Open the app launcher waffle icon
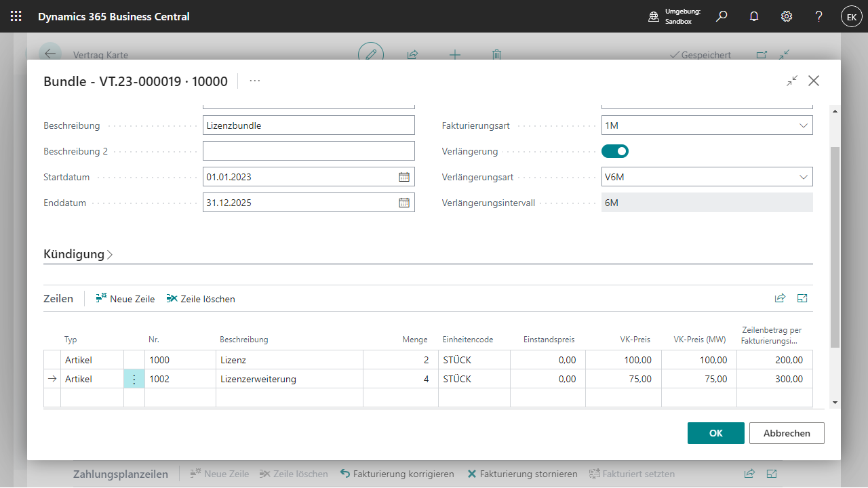The height and width of the screenshot is (488, 868). [x=16, y=16]
